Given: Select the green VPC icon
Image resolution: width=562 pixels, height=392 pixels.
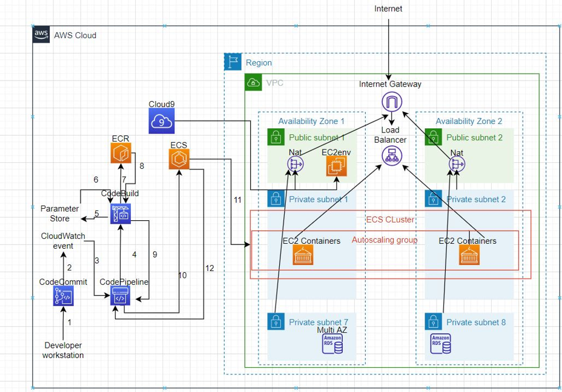Looking at the screenshot, I should 253,82.
